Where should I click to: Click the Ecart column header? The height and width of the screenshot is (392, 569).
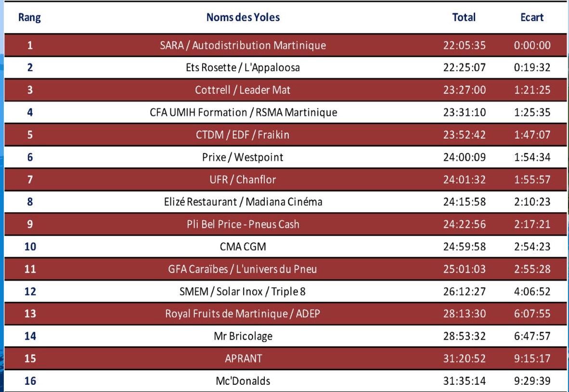click(532, 17)
